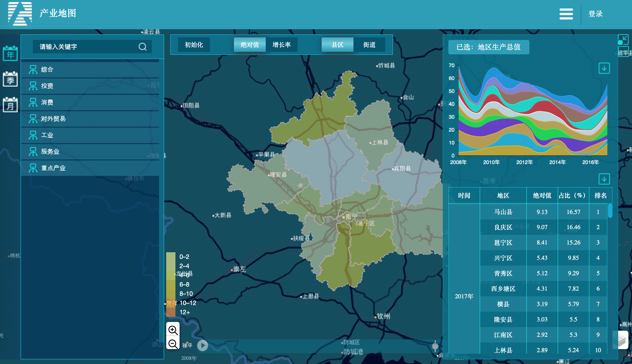
Task: Click the table vertical scrollbar
Action: 610,210
